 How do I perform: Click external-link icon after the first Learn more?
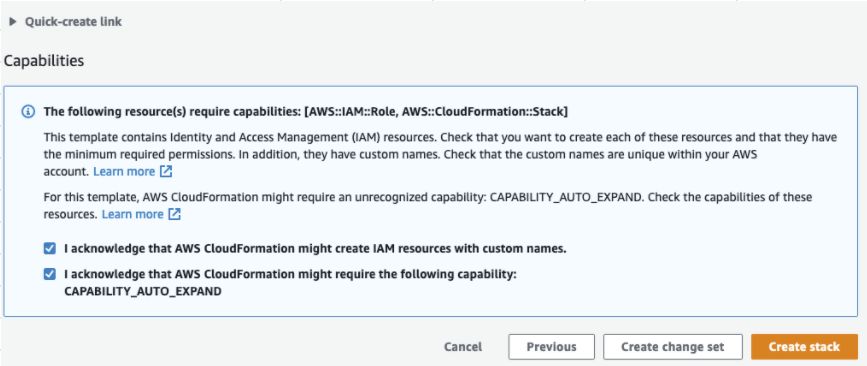coord(166,171)
